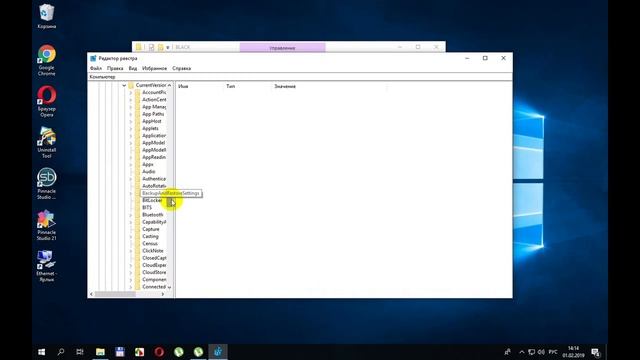Open taskbar search magnifier
Screen dimensions: 640x360
click(61, 352)
